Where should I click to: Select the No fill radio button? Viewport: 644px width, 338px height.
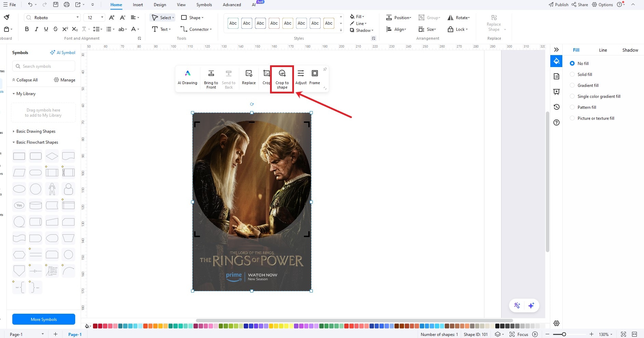572,63
